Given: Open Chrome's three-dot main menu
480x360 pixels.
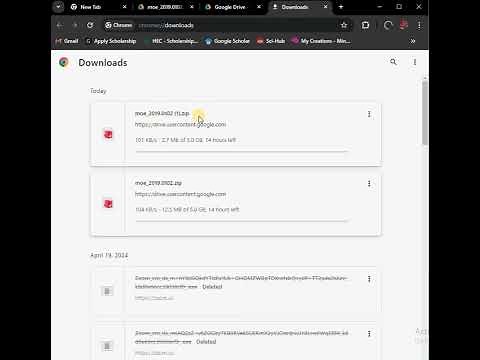Looking at the screenshot, I should tap(419, 25).
